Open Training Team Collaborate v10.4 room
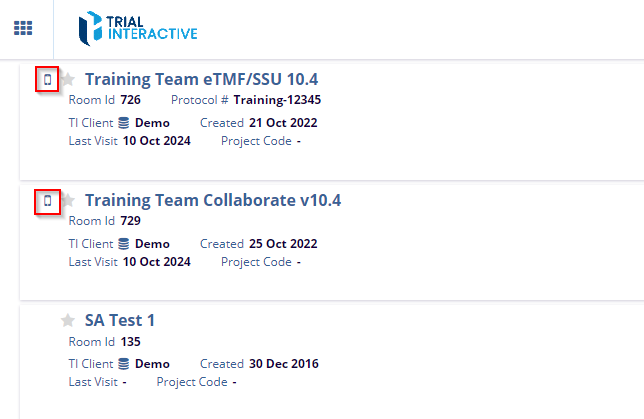 tap(212, 200)
